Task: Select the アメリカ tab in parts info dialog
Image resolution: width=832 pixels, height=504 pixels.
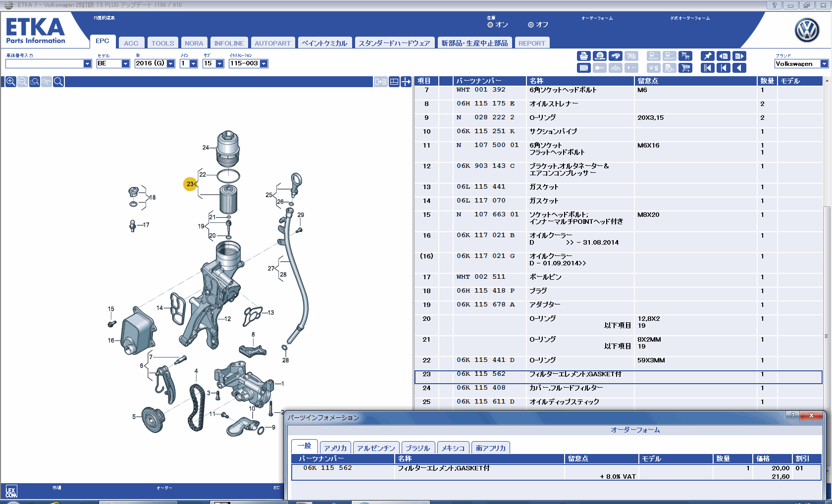Action: (335, 448)
